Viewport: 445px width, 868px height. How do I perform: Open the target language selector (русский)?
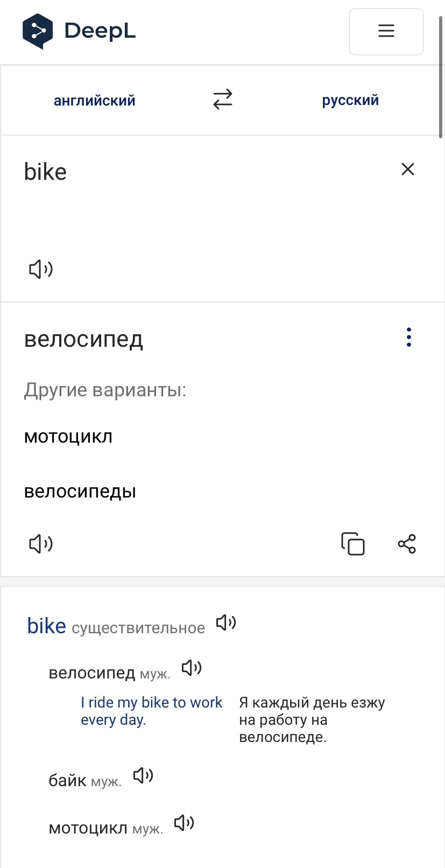tap(350, 100)
